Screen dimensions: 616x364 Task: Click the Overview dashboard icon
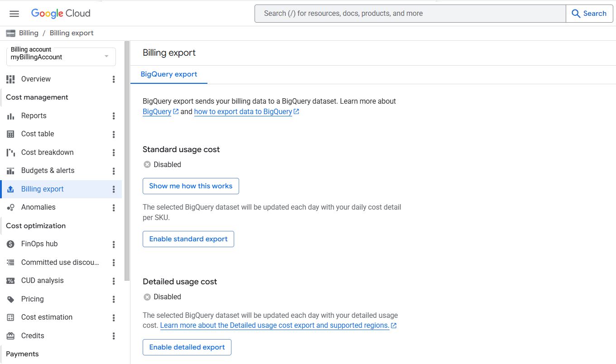click(x=10, y=79)
